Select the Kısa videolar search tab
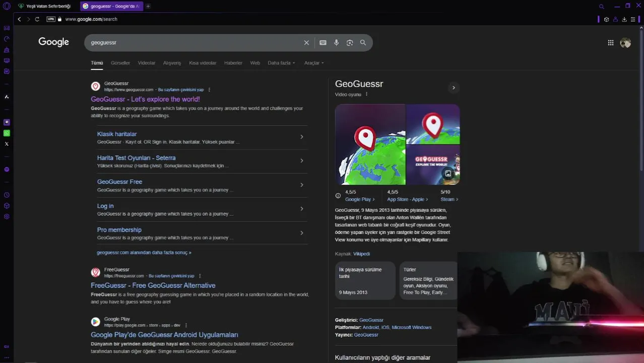The height and width of the screenshot is (363, 644). [203, 63]
